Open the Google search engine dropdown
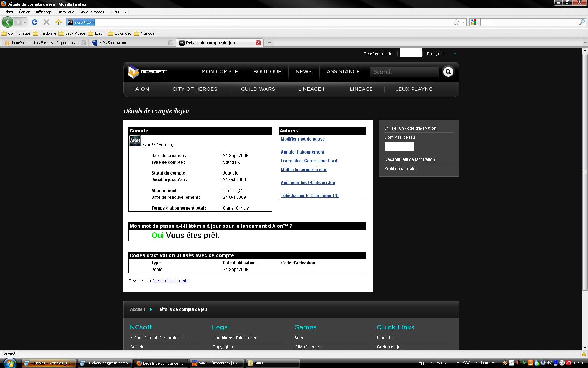Viewport: 588px width, 368px height. 475,22
